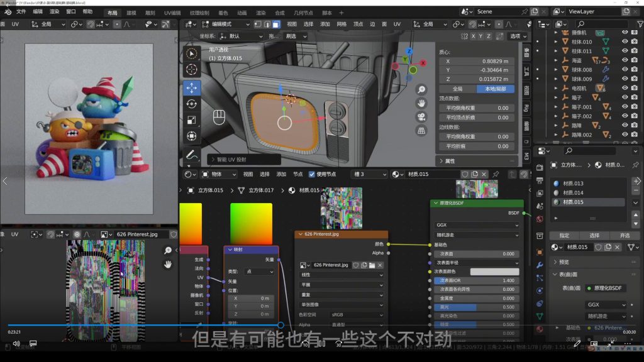Enable face select mode icon
The width and height of the screenshot is (644, 362).
pyautogui.click(x=276, y=25)
